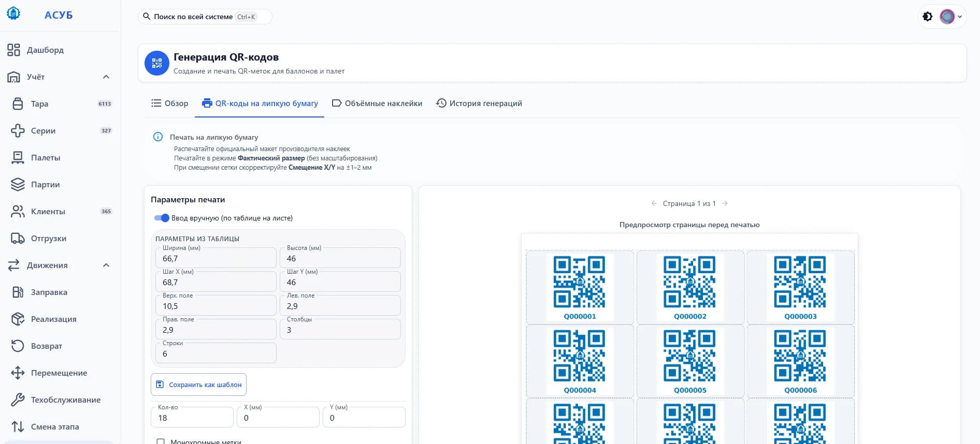
Task: Click the Серии sidebar icon
Action: coord(18,130)
